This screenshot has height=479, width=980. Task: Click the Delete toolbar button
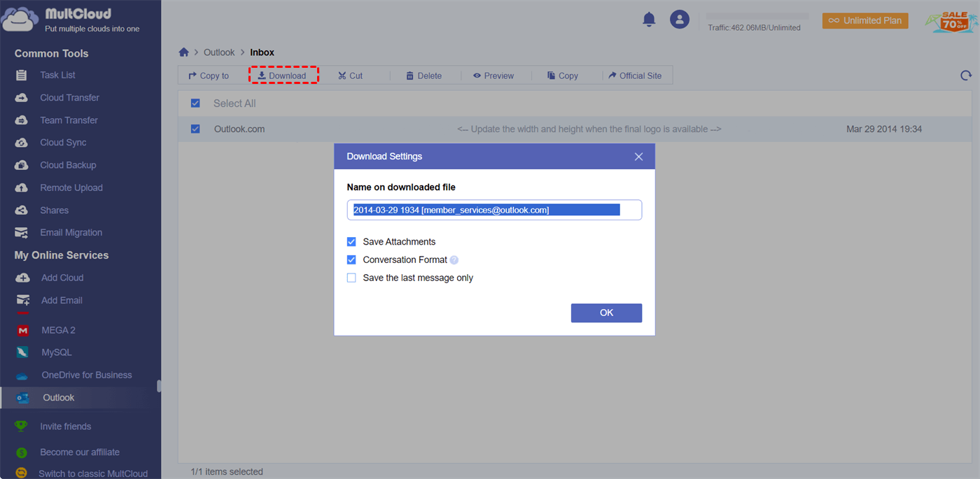(x=424, y=76)
